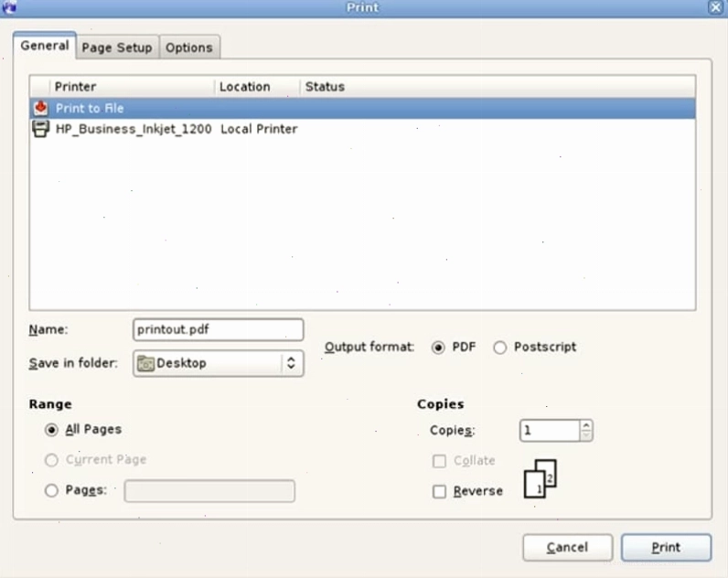Image resolution: width=728 pixels, height=578 pixels.
Task: Enable the Collate checkbox
Action: pos(439,461)
